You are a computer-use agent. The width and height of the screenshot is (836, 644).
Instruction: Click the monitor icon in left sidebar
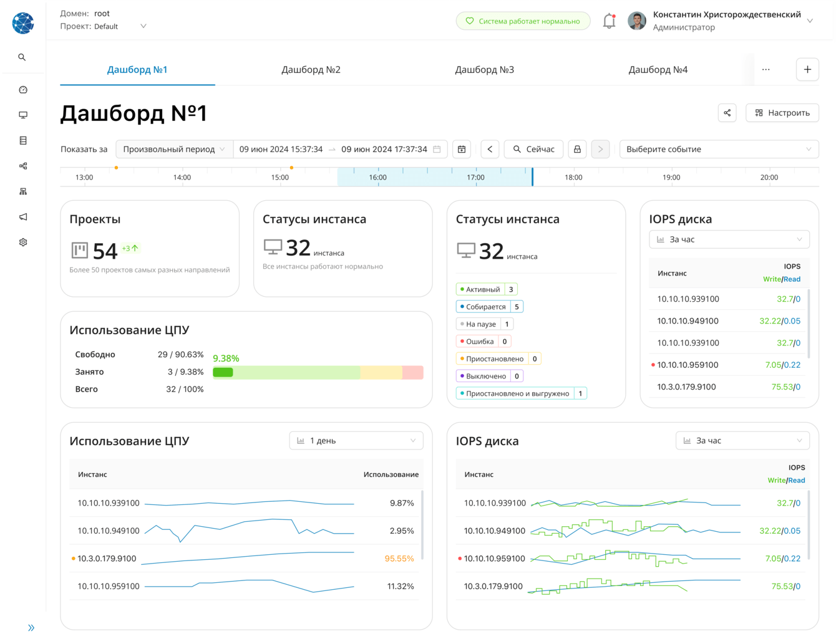click(23, 115)
